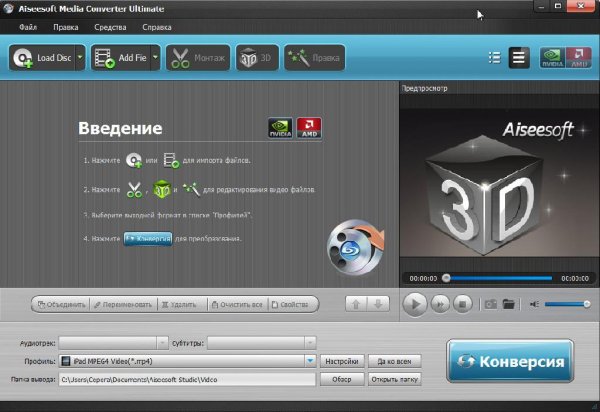Expand the Add File dropdown arrow
This screenshot has height=412, width=600.
click(155, 58)
